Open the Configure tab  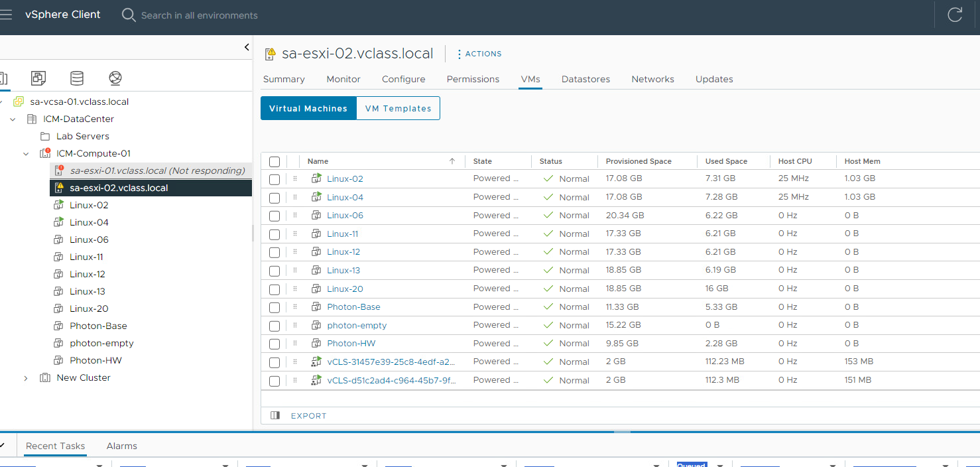(x=404, y=79)
